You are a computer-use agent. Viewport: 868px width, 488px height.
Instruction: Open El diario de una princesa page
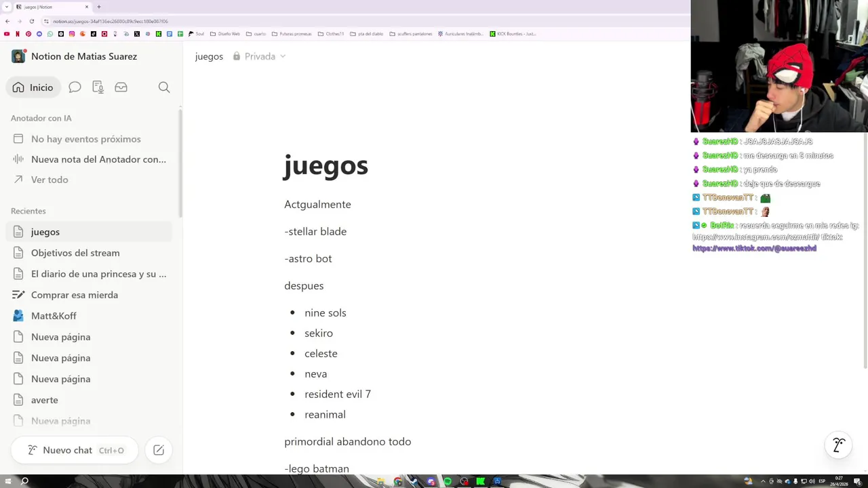89,274
